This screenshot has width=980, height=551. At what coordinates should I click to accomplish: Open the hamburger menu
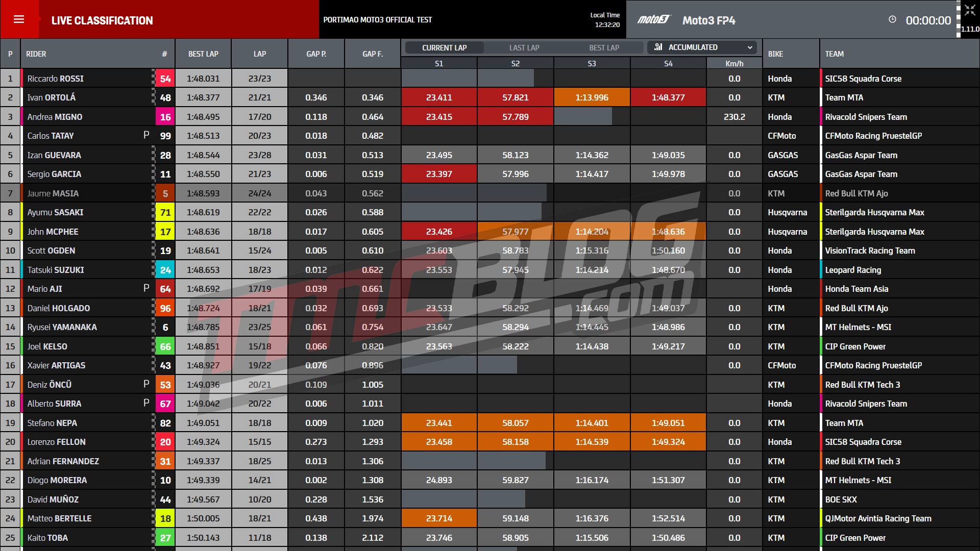tap(19, 19)
